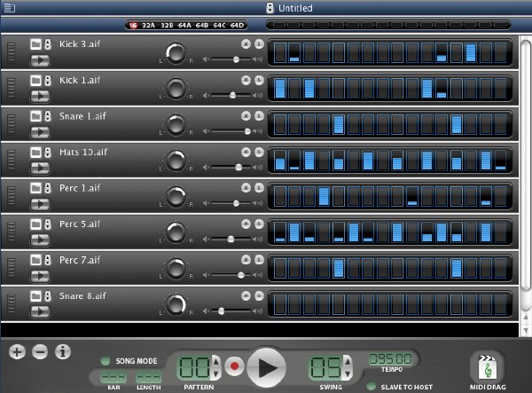Open sample folder for Perc 5.aif

35,224
